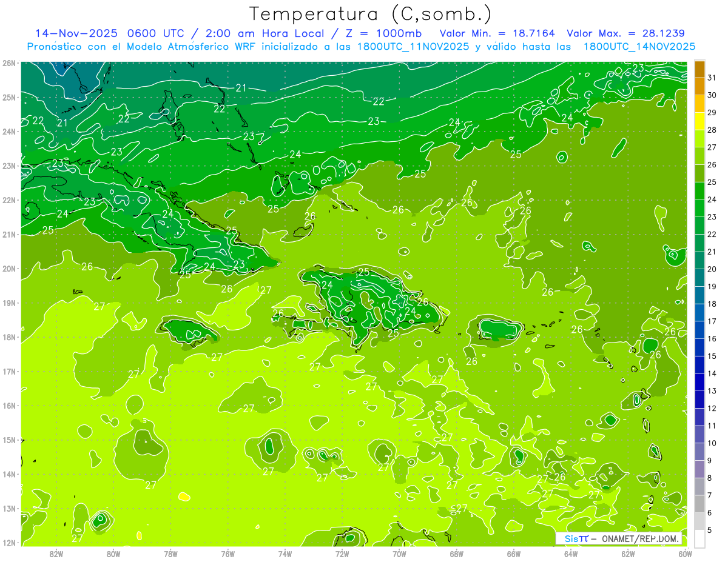Click the 24N latitude axis label
728x562 pixels.
(x=9, y=132)
